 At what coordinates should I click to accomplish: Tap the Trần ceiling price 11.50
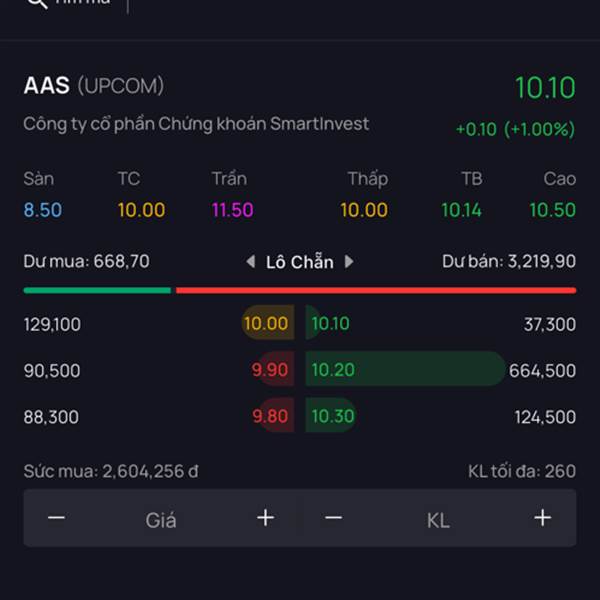(232, 210)
